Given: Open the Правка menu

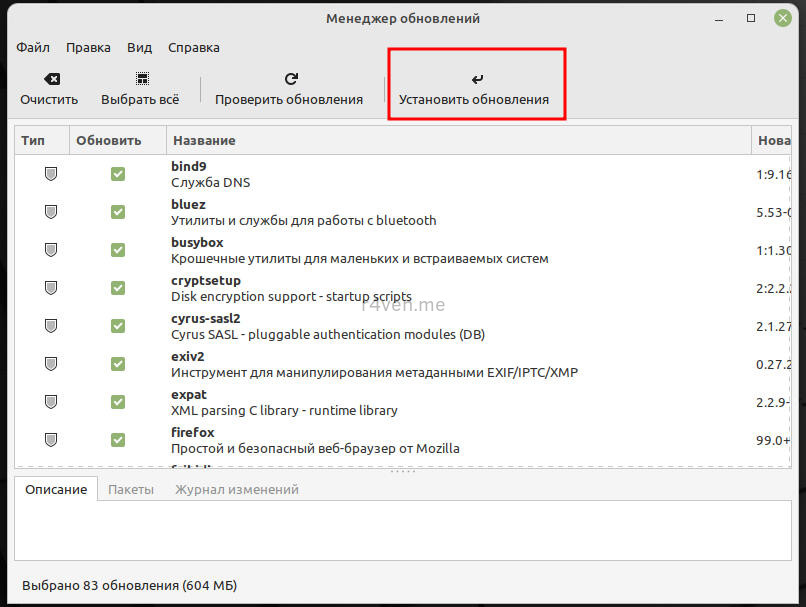Looking at the screenshot, I should tap(88, 47).
